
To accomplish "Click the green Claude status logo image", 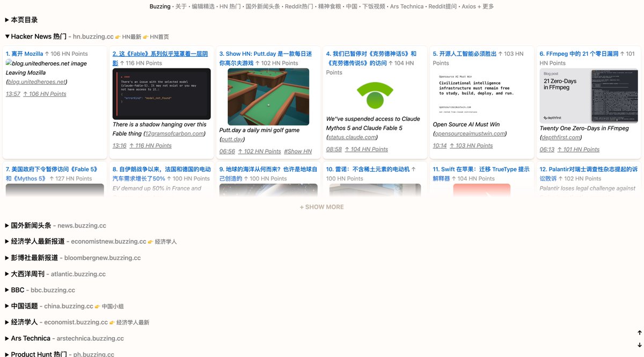I will pos(375,96).
